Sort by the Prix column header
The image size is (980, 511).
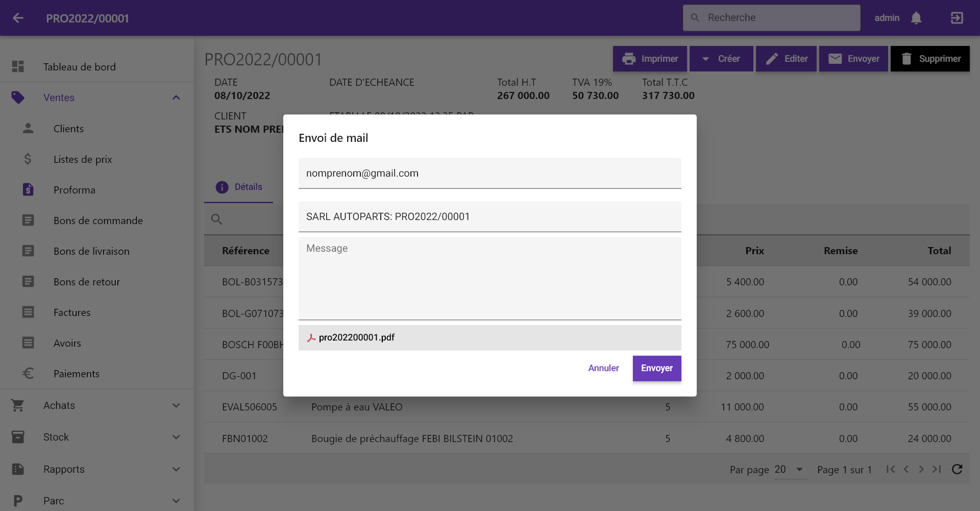pos(754,251)
